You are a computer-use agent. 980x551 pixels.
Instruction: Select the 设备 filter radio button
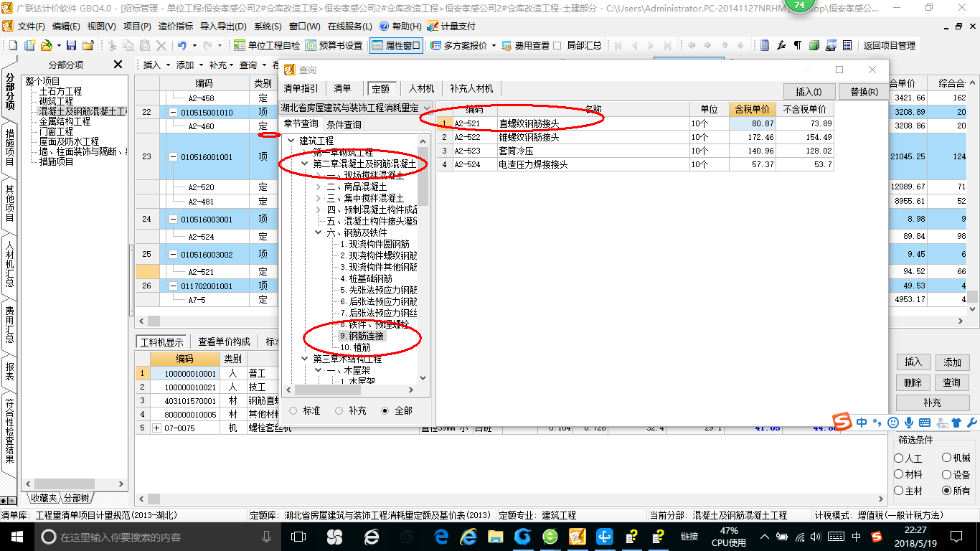pos(946,474)
